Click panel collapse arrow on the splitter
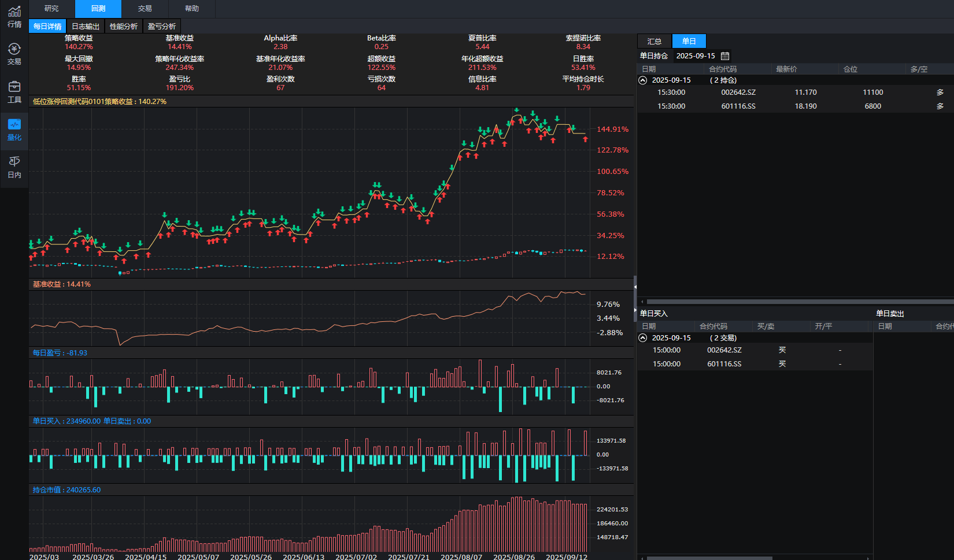 tap(635, 287)
